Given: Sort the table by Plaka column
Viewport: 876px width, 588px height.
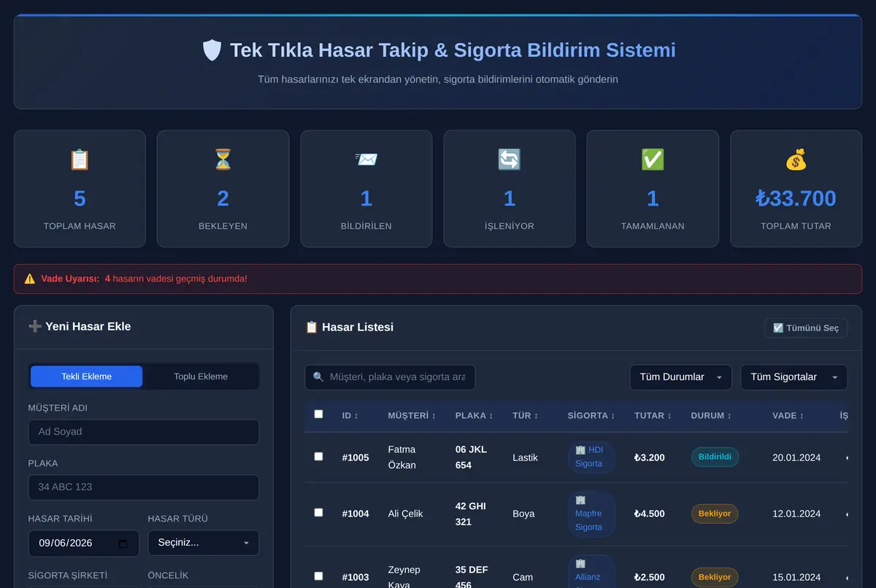Looking at the screenshot, I should (x=474, y=416).
